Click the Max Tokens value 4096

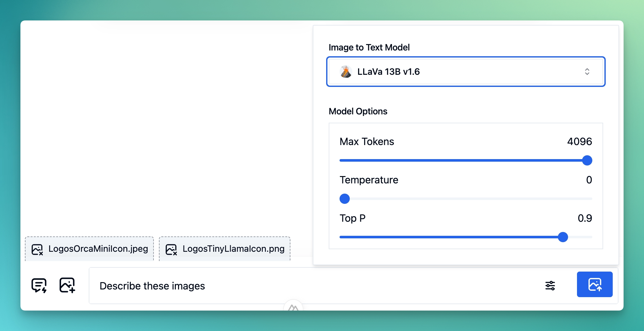(579, 142)
